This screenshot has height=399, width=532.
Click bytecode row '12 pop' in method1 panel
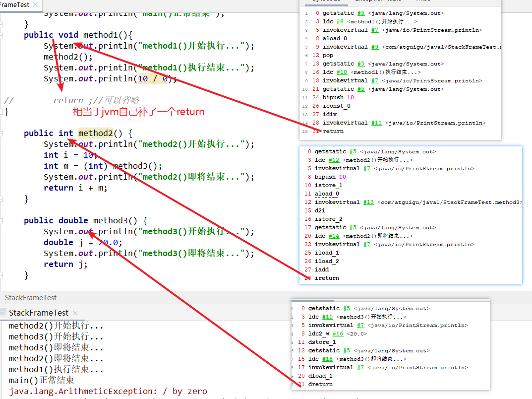[x=323, y=56]
